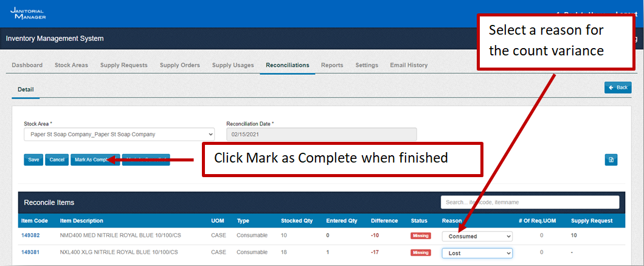Click the Back arrow button
This screenshot has width=644, height=266.
(618, 88)
